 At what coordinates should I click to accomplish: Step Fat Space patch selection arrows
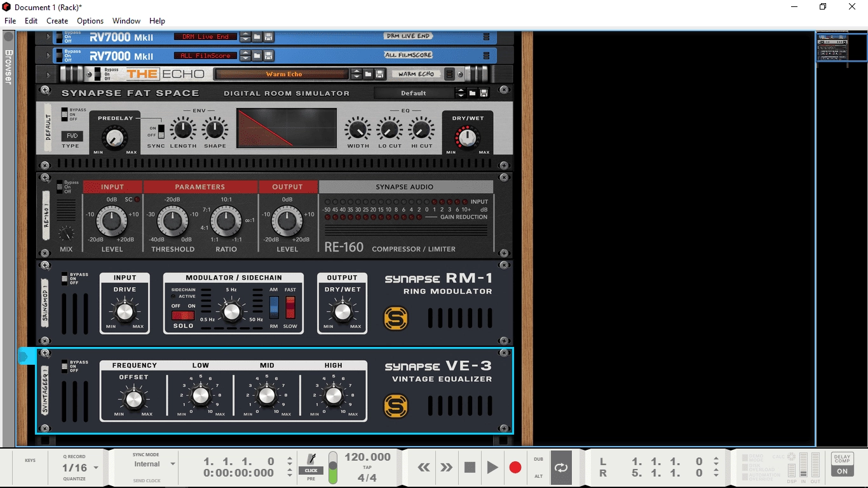[461, 93]
